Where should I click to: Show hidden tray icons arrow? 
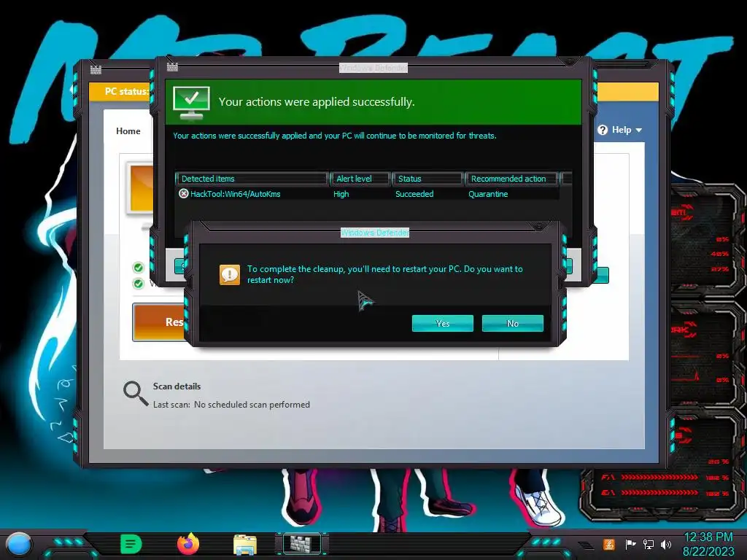coord(587,545)
